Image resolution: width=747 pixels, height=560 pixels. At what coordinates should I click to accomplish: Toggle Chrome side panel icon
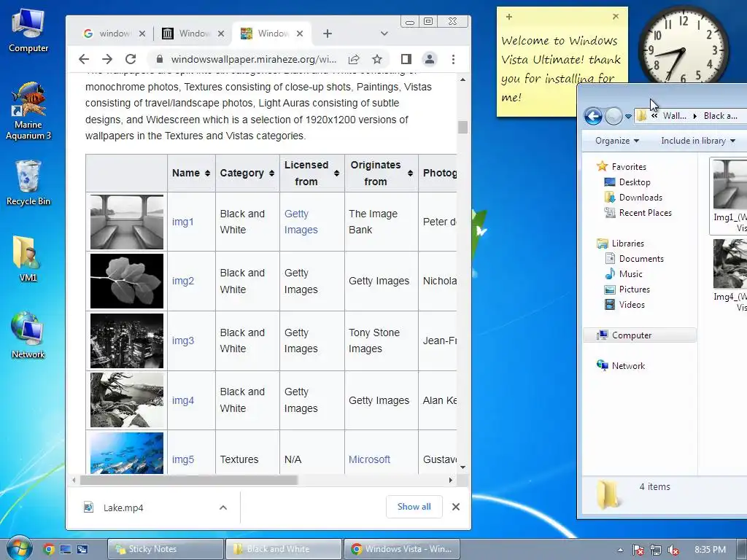point(406,59)
